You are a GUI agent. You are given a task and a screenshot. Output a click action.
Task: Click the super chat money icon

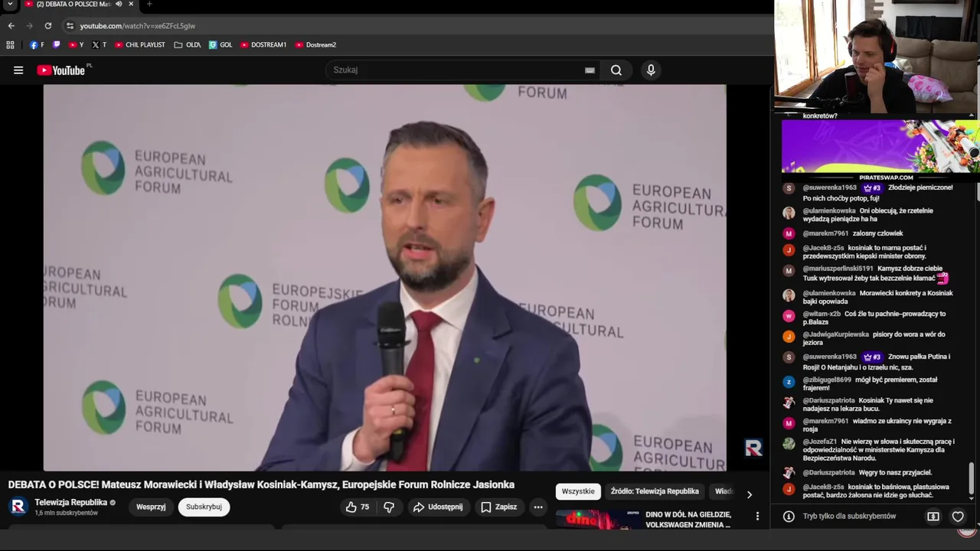pos(933,517)
